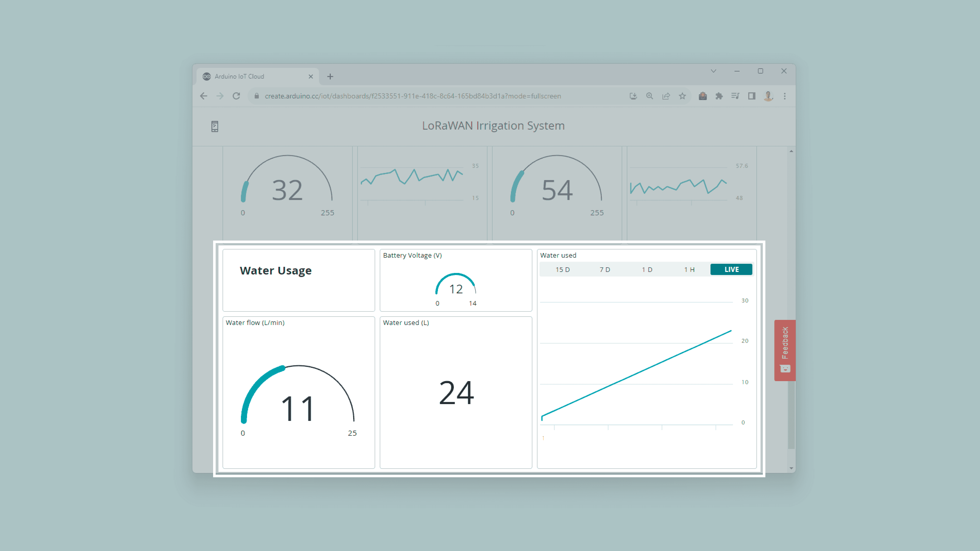Click the red Feedback button
The width and height of the screenshot is (980, 551).
pyautogui.click(x=785, y=350)
